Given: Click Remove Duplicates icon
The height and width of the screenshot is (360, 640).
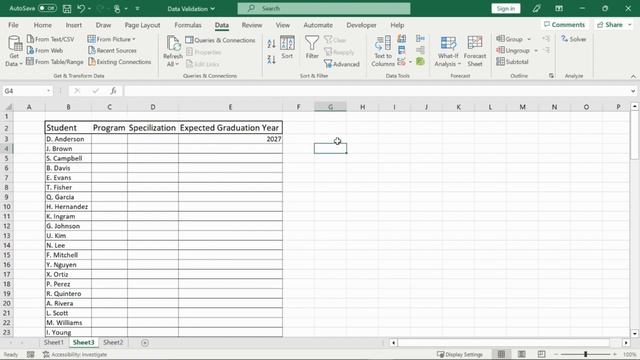Looking at the screenshot, I should [x=402, y=50].
